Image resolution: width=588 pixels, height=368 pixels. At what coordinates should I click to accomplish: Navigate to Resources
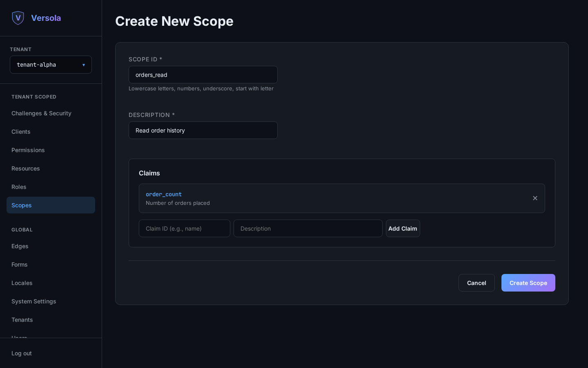tap(51, 168)
